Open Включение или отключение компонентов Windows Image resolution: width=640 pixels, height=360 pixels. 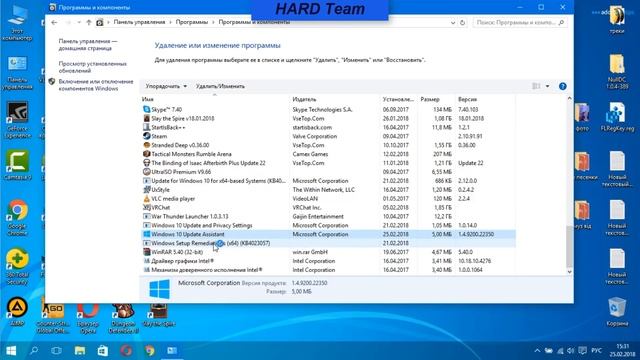tap(96, 85)
